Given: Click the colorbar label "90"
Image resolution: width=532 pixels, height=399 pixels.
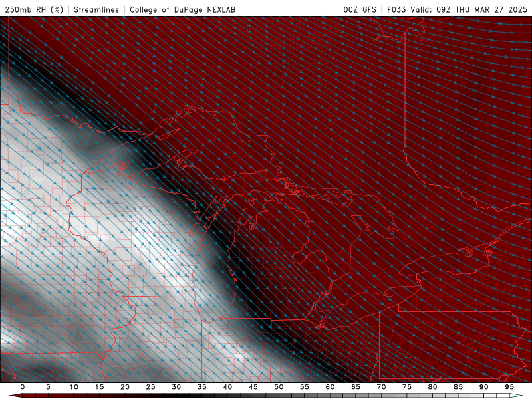Looking at the screenshot, I should (x=483, y=387).
